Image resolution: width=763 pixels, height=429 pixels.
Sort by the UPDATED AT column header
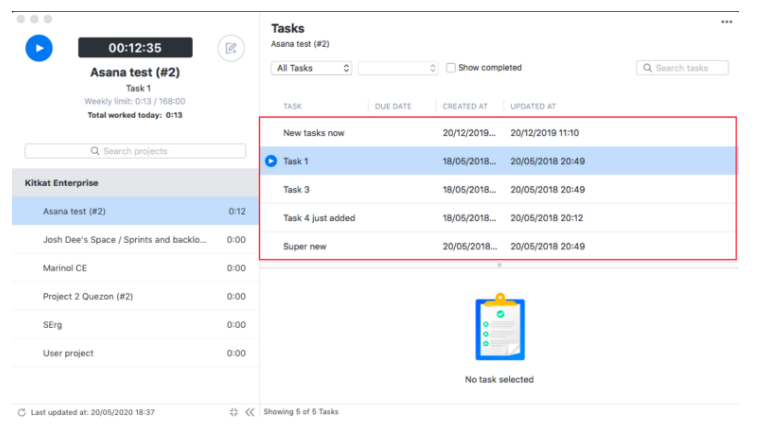533,106
